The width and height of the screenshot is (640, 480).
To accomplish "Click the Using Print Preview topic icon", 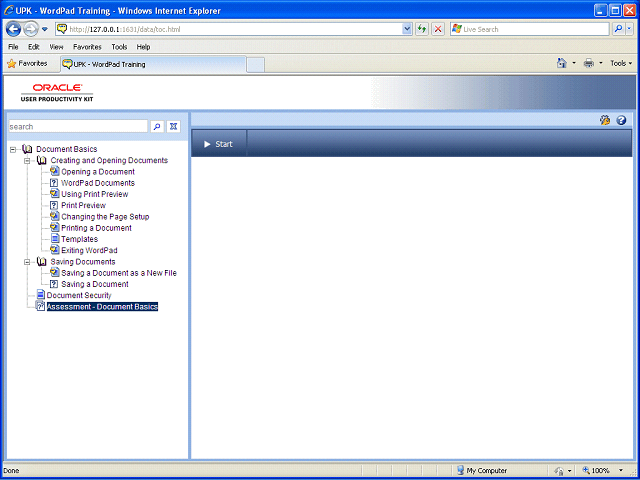I will [54, 194].
